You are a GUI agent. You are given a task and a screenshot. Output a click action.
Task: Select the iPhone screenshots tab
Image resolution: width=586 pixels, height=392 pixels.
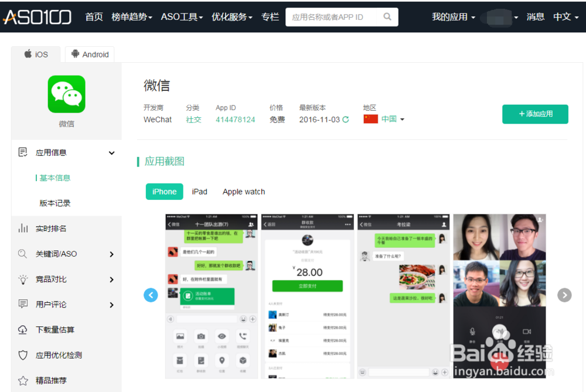pyautogui.click(x=165, y=192)
